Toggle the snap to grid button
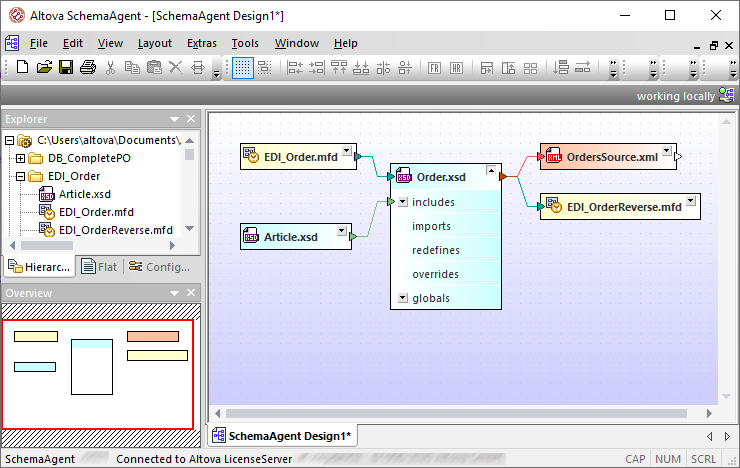740x468 pixels. [x=265, y=68]
